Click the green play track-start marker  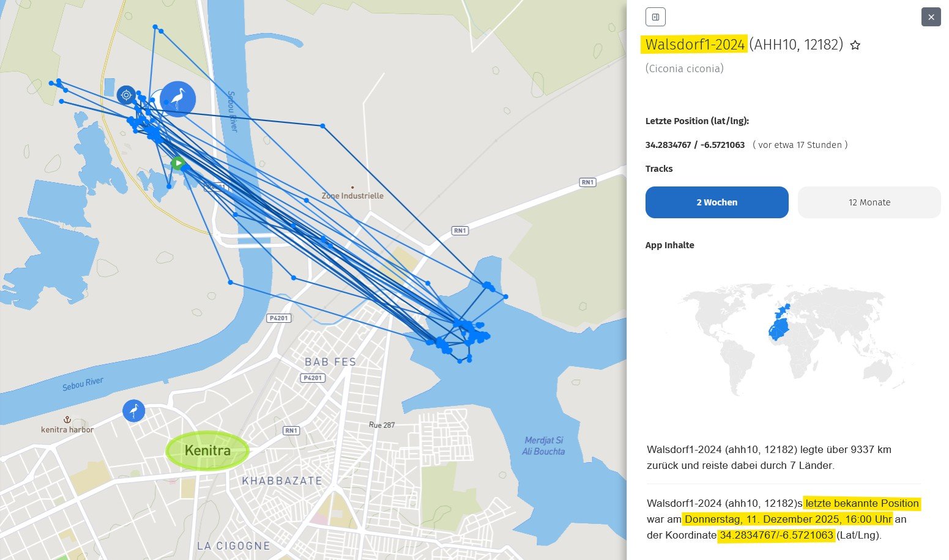click(x=177, y=163)
